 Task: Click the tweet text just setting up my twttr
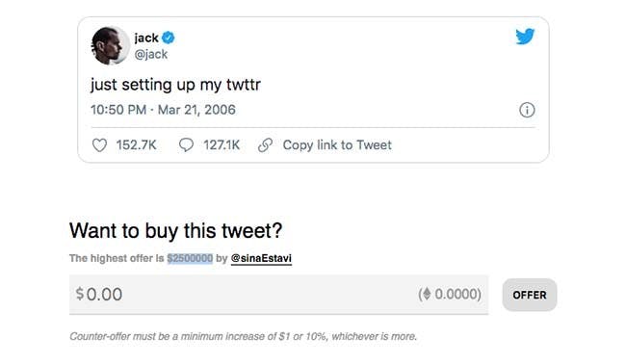coord(175,85)
